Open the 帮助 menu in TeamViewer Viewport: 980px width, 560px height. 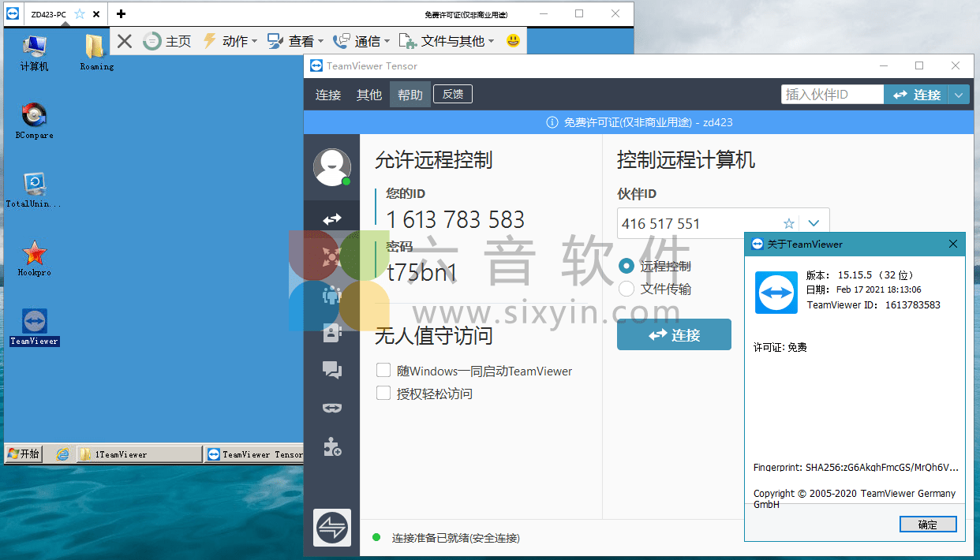click(410, 94)
